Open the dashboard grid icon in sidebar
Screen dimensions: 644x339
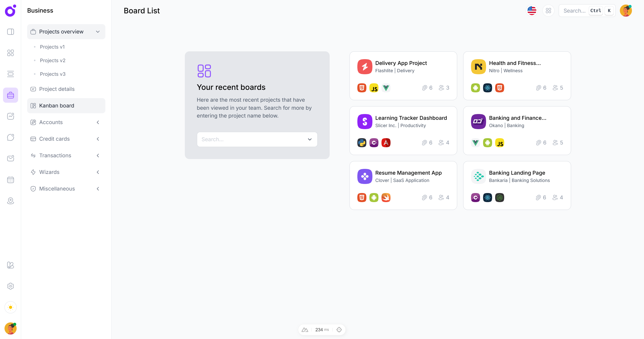(x=10, y=53)
